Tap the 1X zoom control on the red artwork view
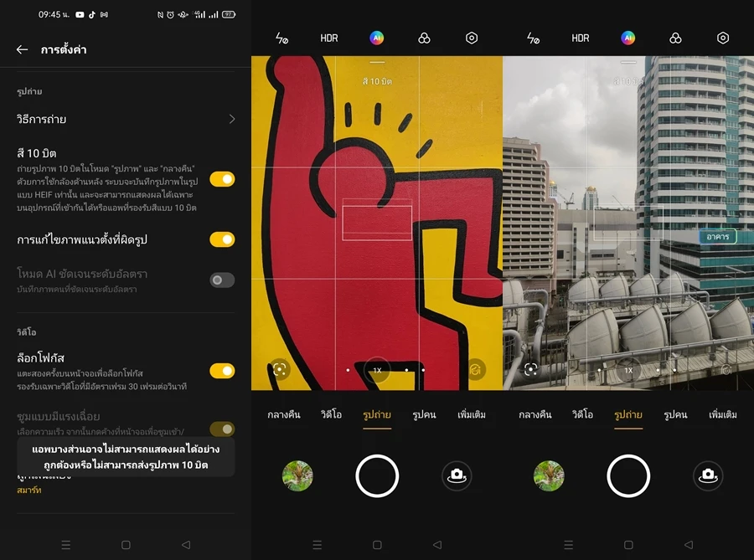Viewport: 754px width, 560px height. point(377,369)
